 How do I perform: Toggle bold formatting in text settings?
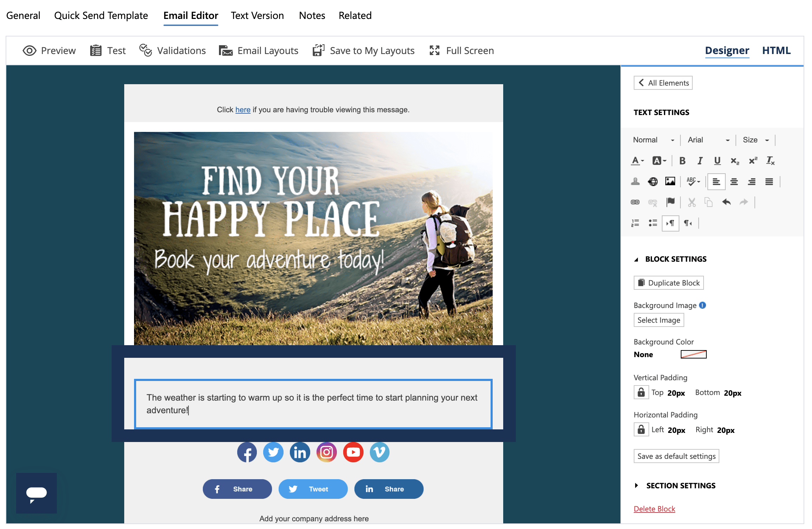[x=683, y=161]
